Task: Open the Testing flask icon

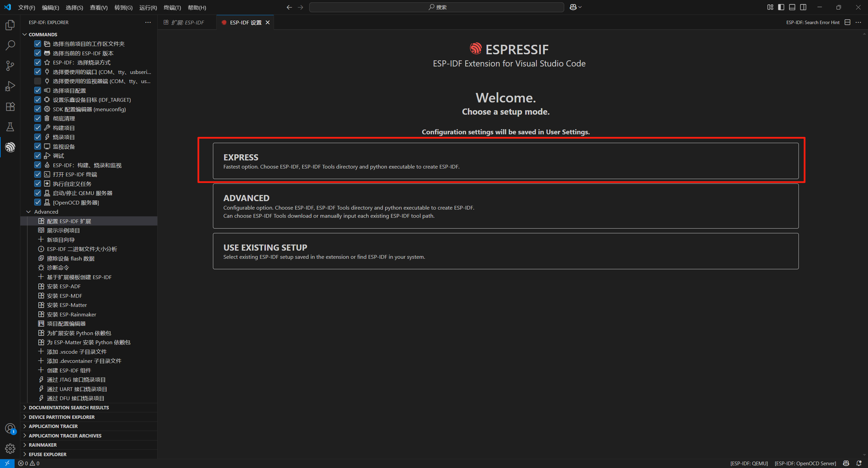Action: [x=10, y=127]
